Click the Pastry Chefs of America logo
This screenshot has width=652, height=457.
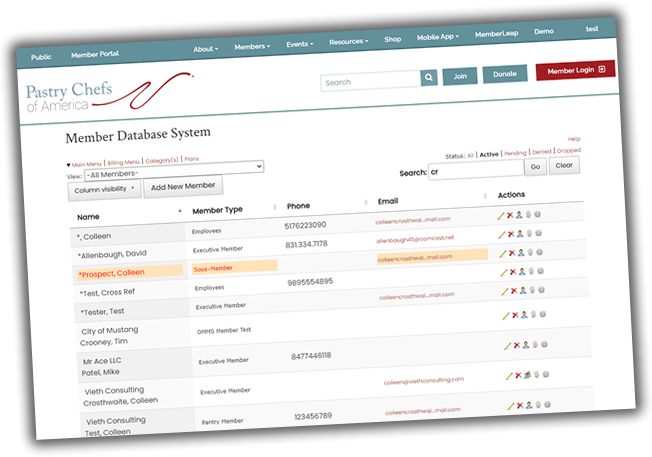(109, 92)
